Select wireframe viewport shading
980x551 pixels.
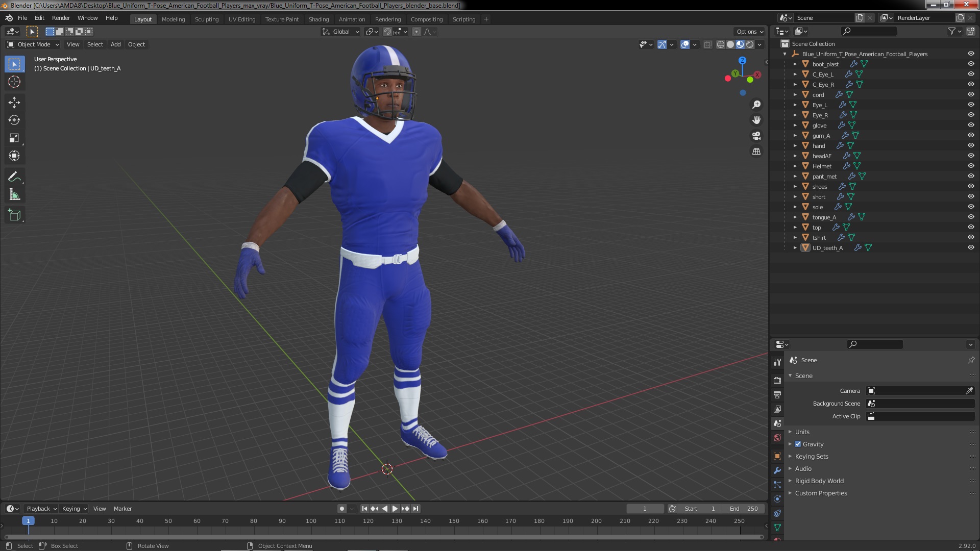point(721,45)
